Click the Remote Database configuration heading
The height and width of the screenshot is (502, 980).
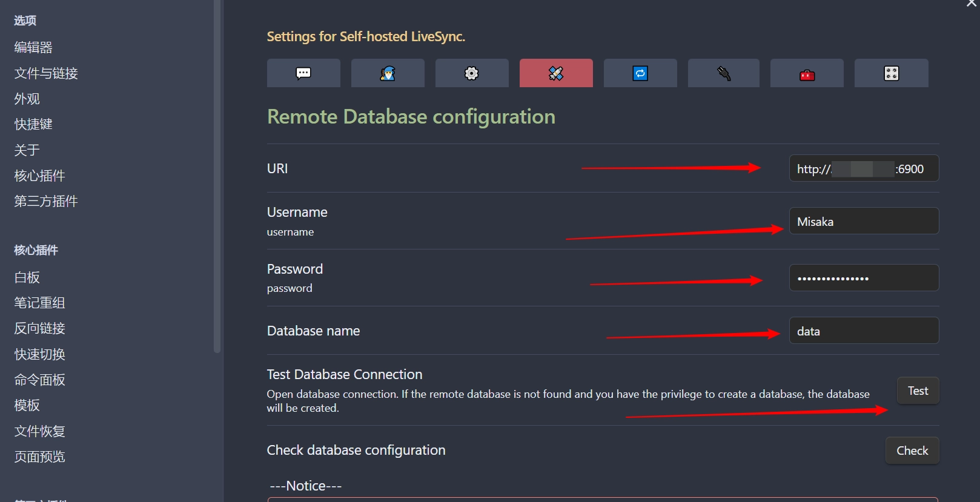(x=411, y=116)
